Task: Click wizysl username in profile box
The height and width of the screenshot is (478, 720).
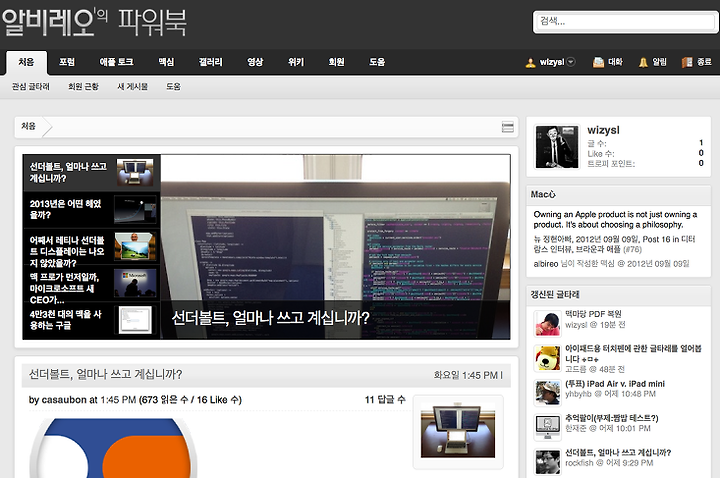Action: coord(603,130)
